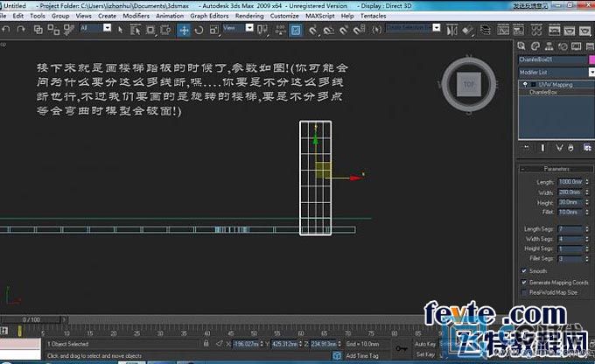Click the Width value field
The width and height of the screenshot is (595, 364).
(570, 192)
